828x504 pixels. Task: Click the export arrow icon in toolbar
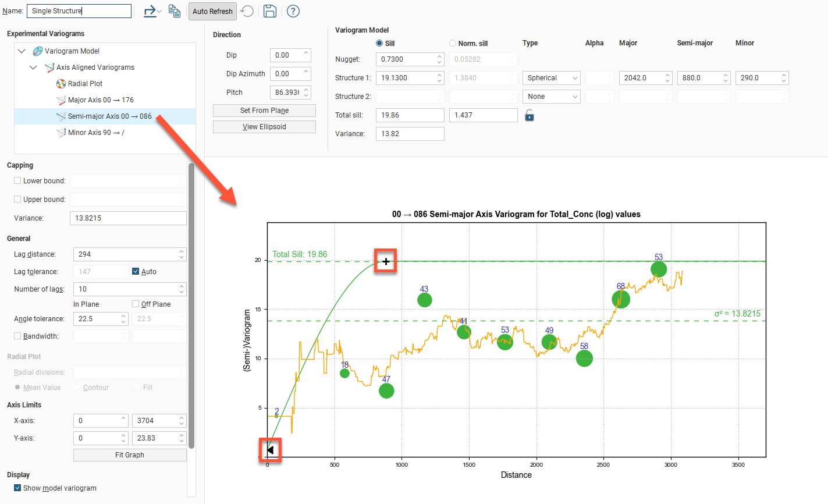pos(150,11)
